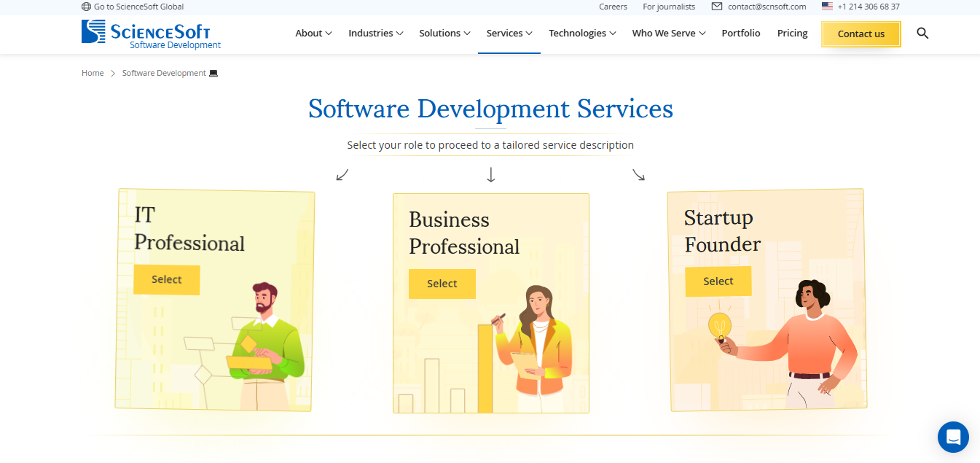The height and width of the screenshot is (463, 980).
Task: Click the down arrow above Business Professional card
Action: pyautogui.click(x=490, y=174)
